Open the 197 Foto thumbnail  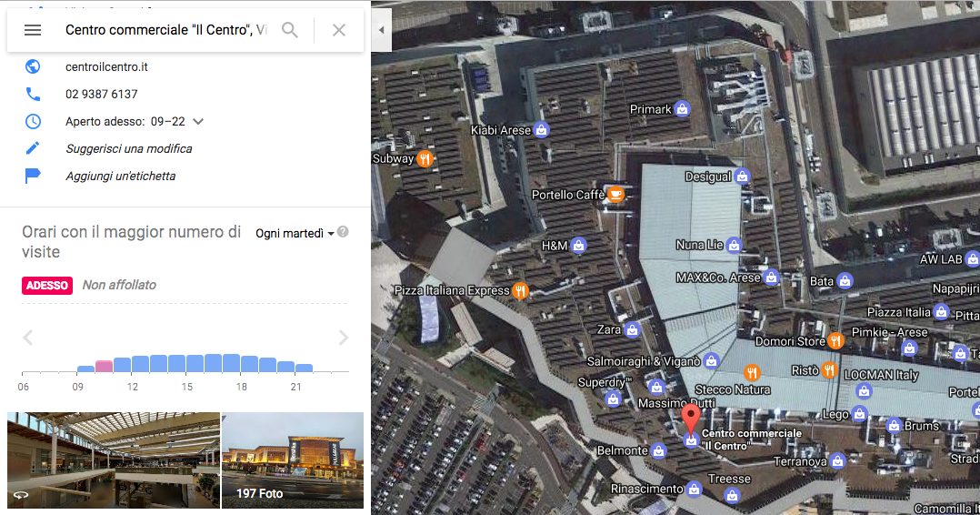[x=293, y=459]
